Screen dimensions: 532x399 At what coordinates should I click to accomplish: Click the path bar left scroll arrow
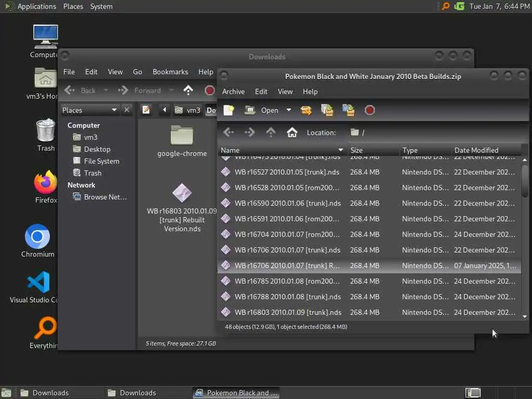(165, 110)
